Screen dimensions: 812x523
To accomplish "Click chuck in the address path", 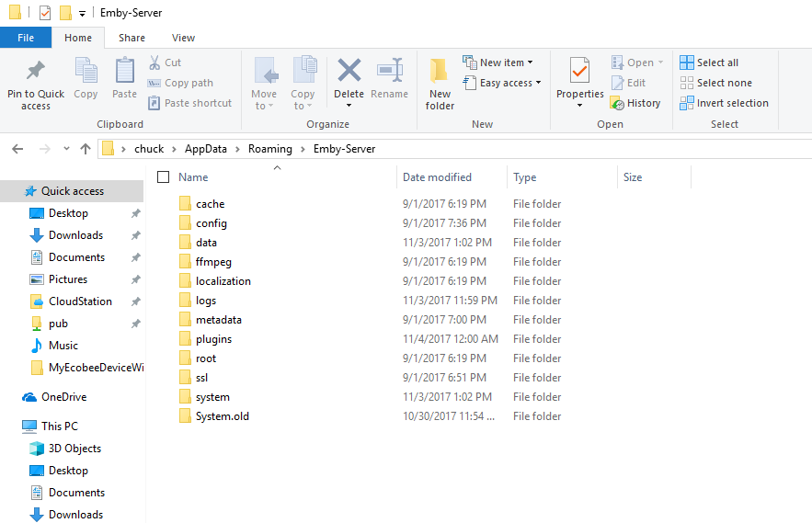I will 149,149.
